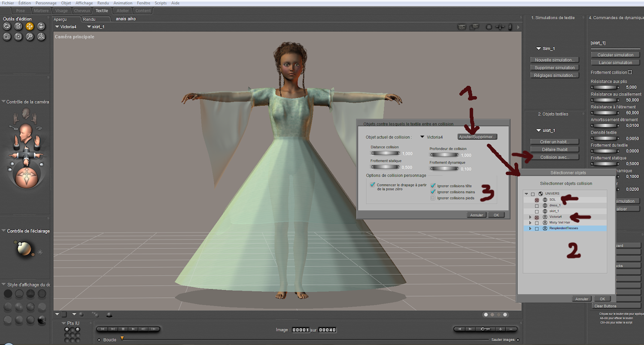Switch to the Cheveux room tab
Viewport: 644px width, 345px height.
(x=82, y=11)
